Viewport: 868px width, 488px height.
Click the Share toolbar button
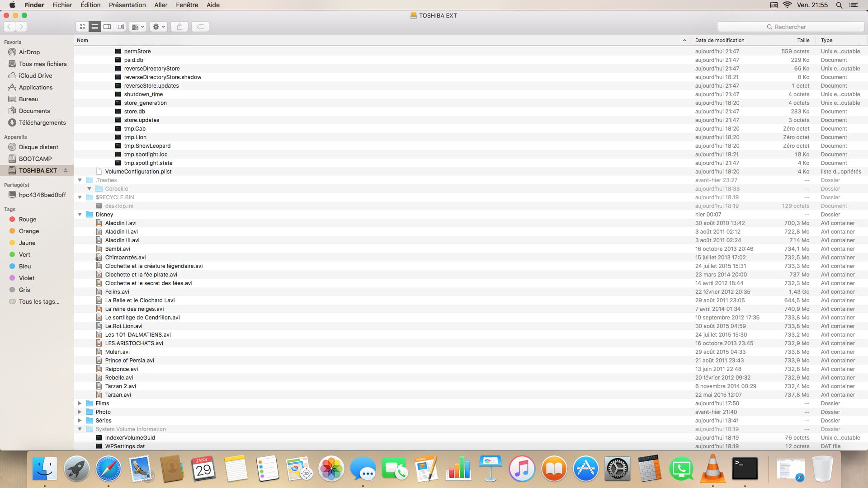(x=179, y=27)
